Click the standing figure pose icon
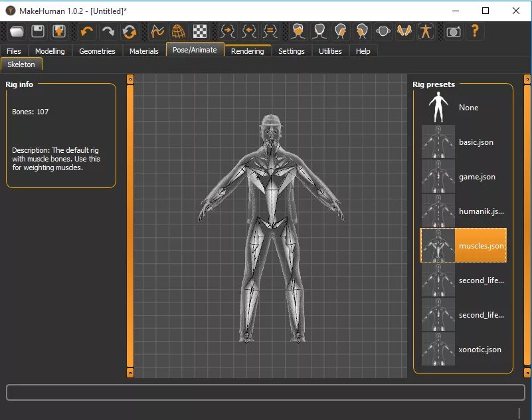The image size is (532, 420). point(426,31)
